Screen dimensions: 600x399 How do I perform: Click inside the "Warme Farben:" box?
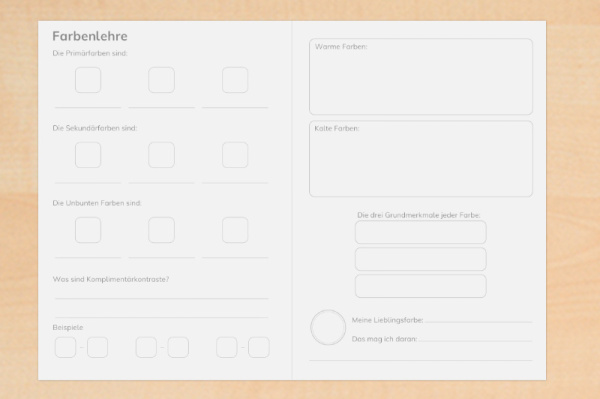click(x=421, y=77)
